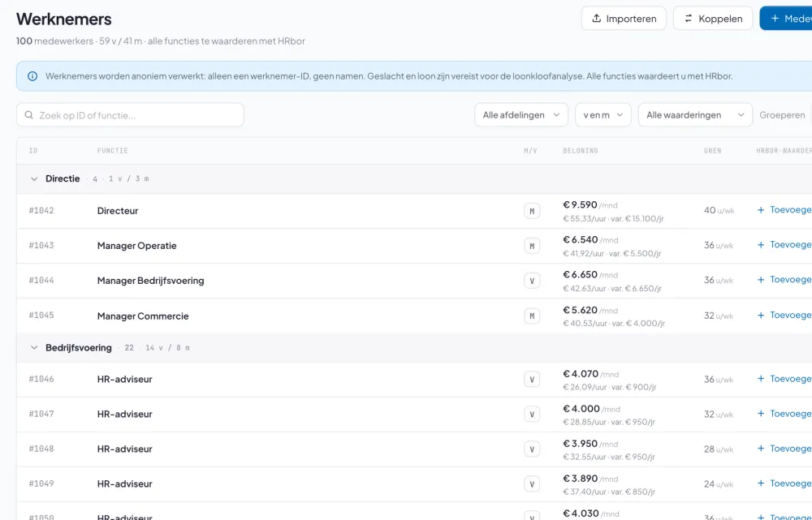
Task: Click the € 9.590 salary value
Action: click(x=580, y=205)
